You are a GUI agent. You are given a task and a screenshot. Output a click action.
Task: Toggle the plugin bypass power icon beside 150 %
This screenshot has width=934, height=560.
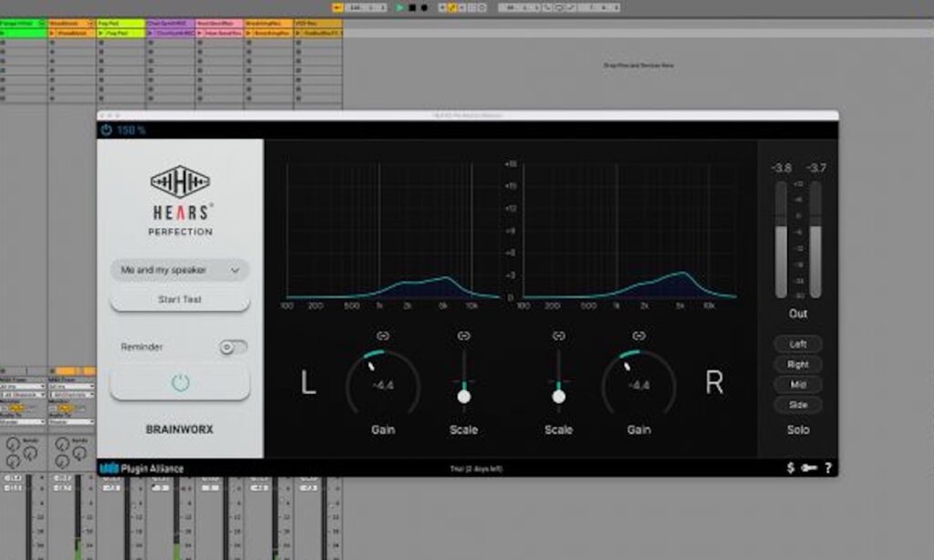point(107,130)
